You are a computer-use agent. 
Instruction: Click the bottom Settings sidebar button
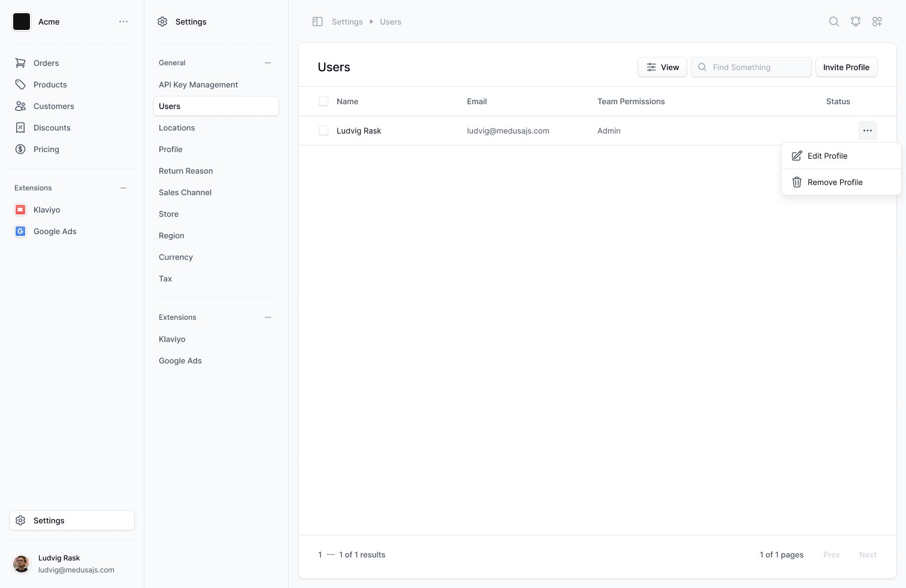coord(72,520)
